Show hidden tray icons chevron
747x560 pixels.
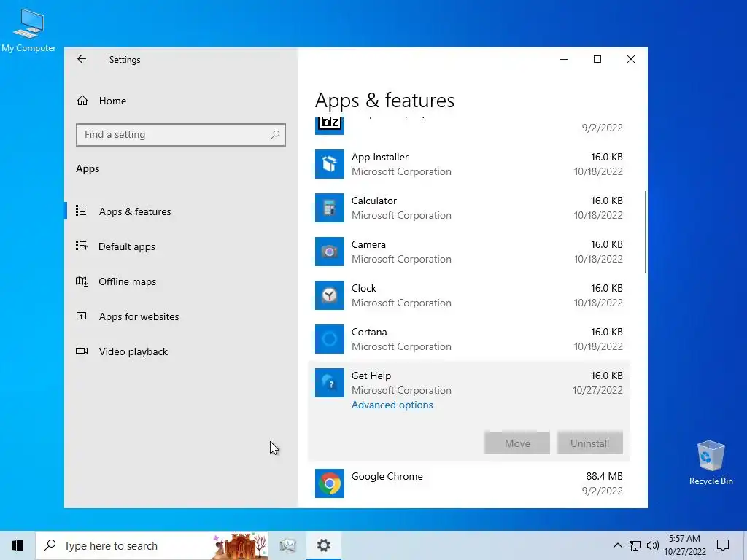click(x=617, y=545)
